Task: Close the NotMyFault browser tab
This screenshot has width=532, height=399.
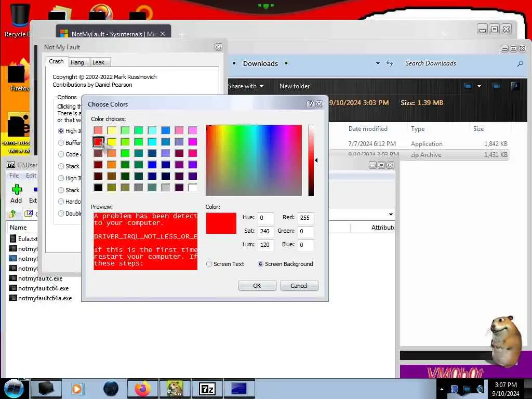Action: point(163,34)
